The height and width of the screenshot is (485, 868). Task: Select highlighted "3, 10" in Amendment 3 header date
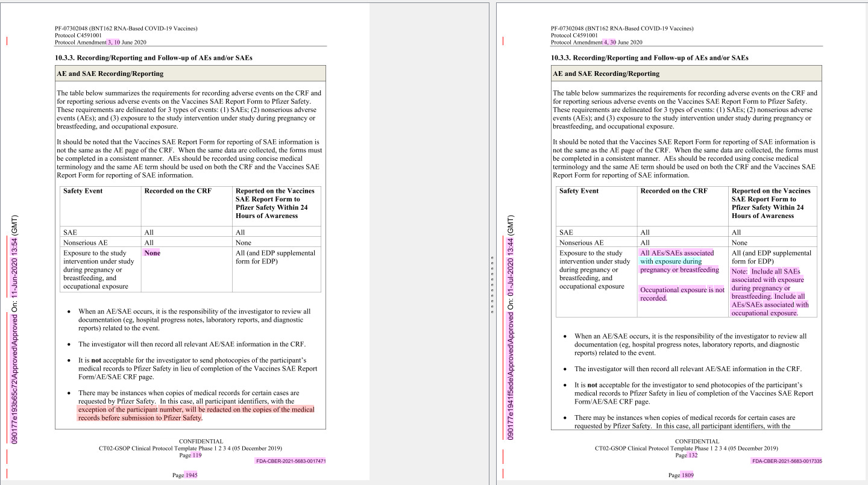[113, 42]
